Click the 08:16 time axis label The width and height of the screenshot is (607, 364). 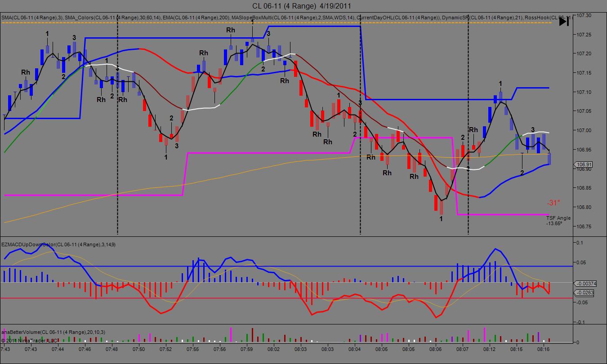(x=544, y=349)
